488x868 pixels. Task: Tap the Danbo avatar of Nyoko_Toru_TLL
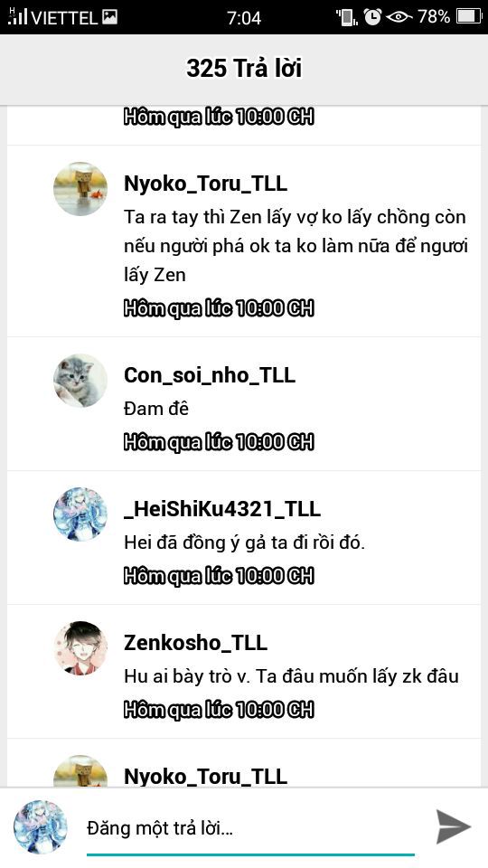tap(80, 189)
